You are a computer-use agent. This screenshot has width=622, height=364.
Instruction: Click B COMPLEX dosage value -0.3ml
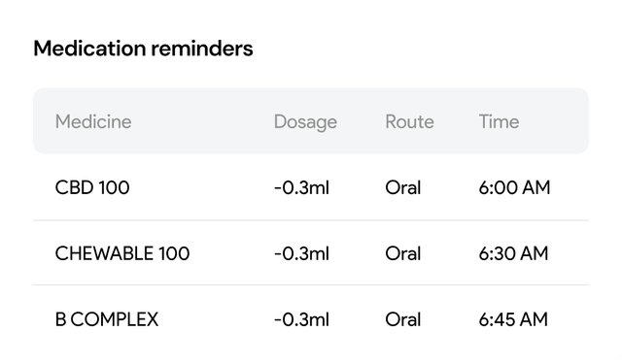click(301, 319)
